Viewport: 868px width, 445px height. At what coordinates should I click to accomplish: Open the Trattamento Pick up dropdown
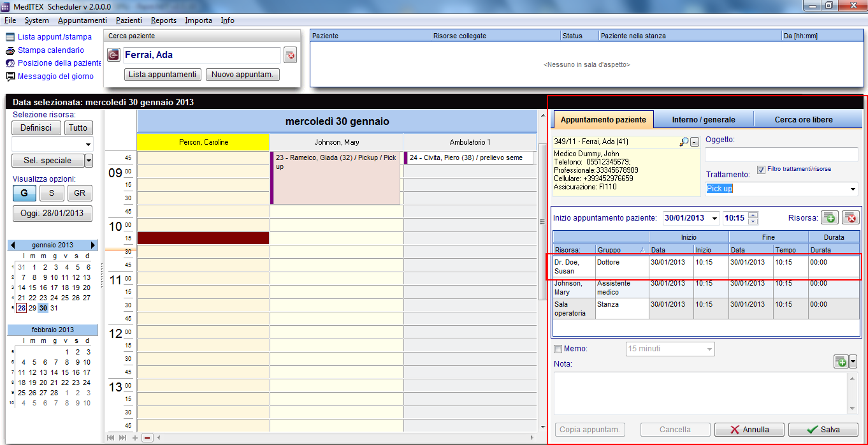point(853,189)
